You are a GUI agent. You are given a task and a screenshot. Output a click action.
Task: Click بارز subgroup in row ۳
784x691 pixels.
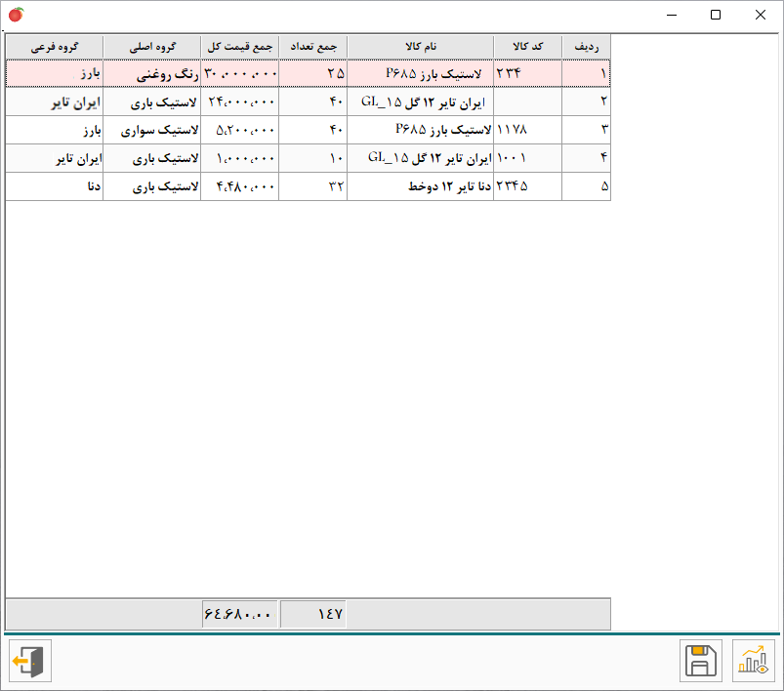point(55,130)
